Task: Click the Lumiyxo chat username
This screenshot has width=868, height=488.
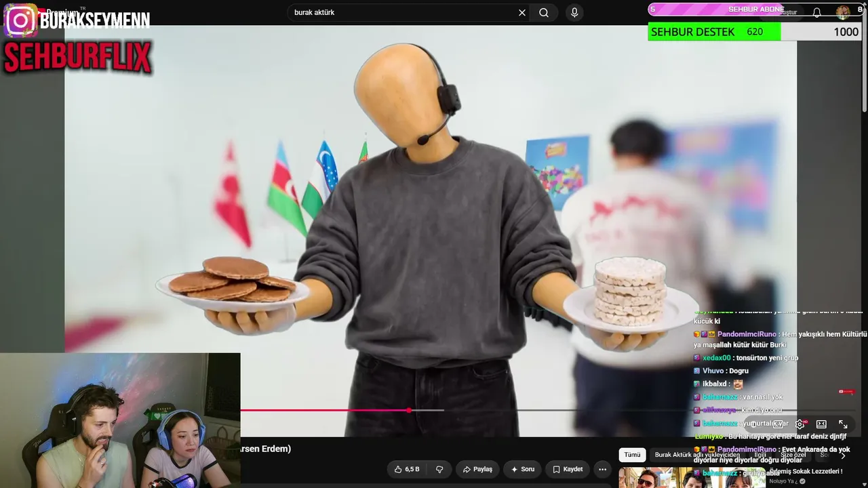Action: (708, 436)
